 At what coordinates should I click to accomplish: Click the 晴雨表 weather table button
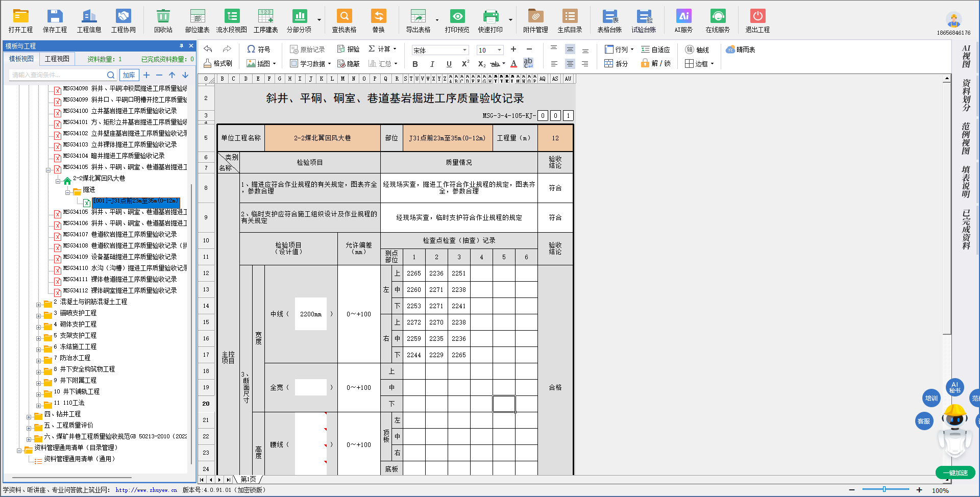[x=741, y=49]
